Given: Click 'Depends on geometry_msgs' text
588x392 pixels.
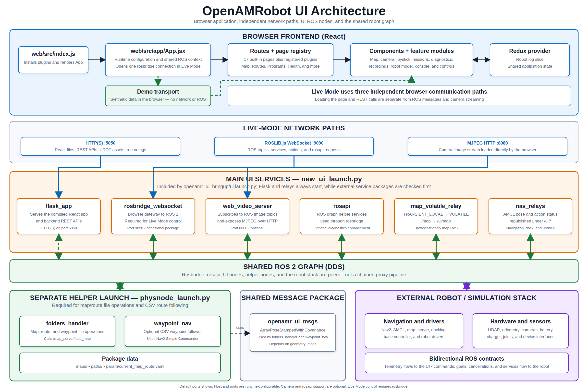Looking at the screenshot, I should tap(293, 344).
